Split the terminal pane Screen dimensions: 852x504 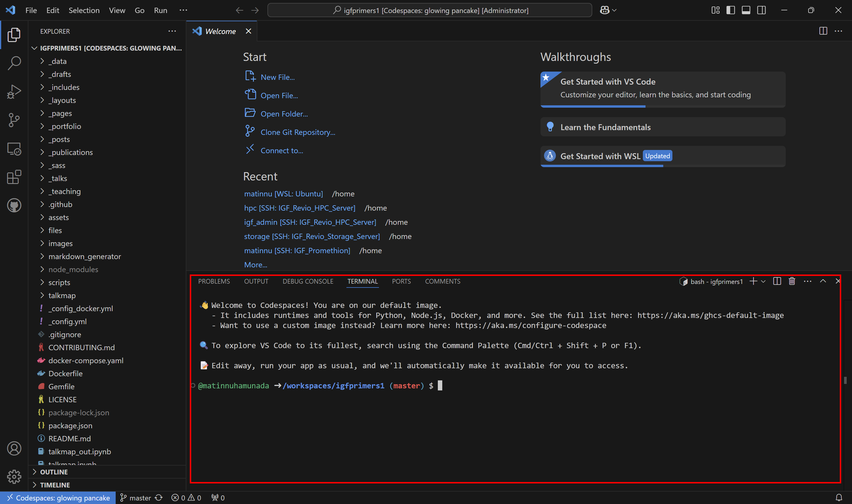[x=777, y=281]
